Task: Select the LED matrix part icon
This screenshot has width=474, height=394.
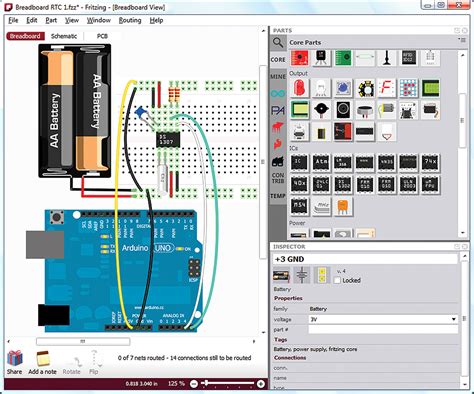Action: tap(408, 88)
